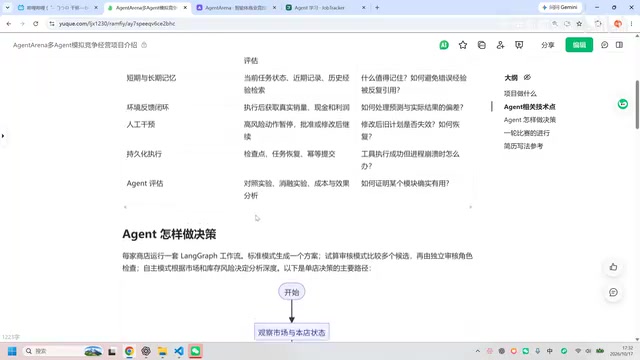Click the 开始 node in the flowchart
Screen dimensions: 640x360
click(x=291, y=292)
